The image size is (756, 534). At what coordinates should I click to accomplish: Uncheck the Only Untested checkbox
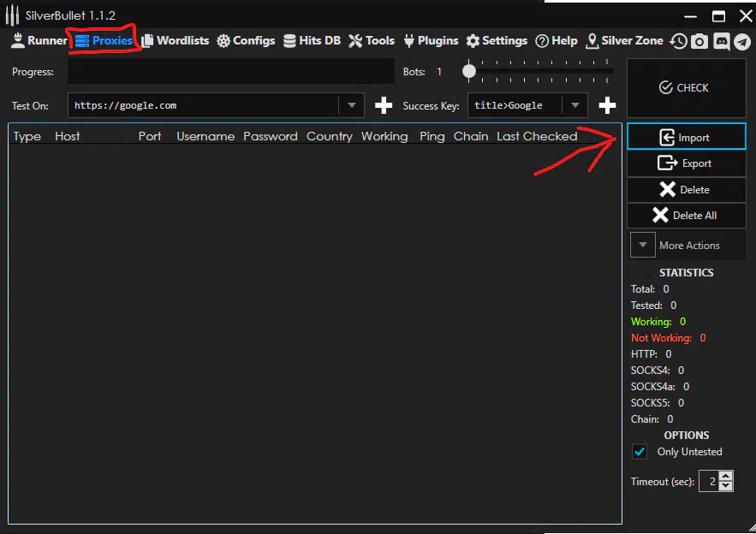(640, 452)
